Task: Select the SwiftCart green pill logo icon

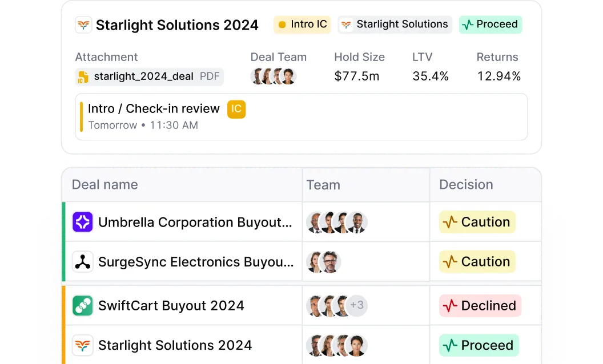Action: (x=82, y=305)
